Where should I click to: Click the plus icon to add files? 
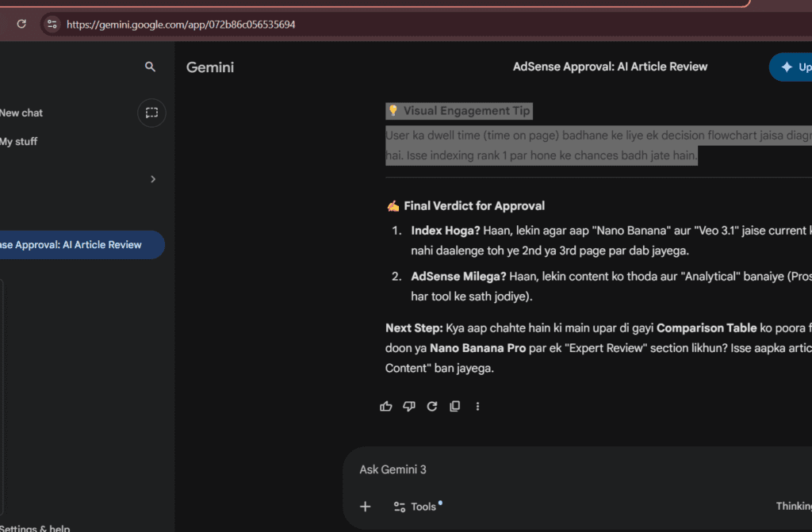pyautogui.click(x=365, y=507)
